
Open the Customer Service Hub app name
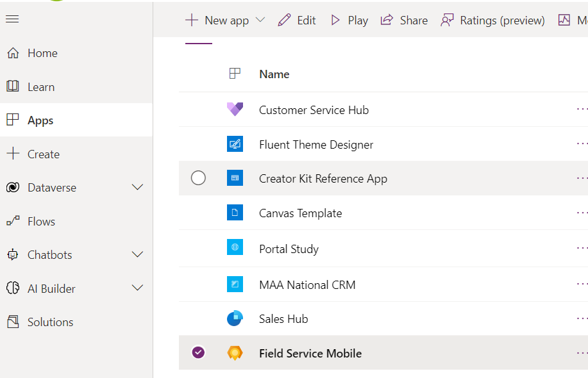click(x=314, y=110)
